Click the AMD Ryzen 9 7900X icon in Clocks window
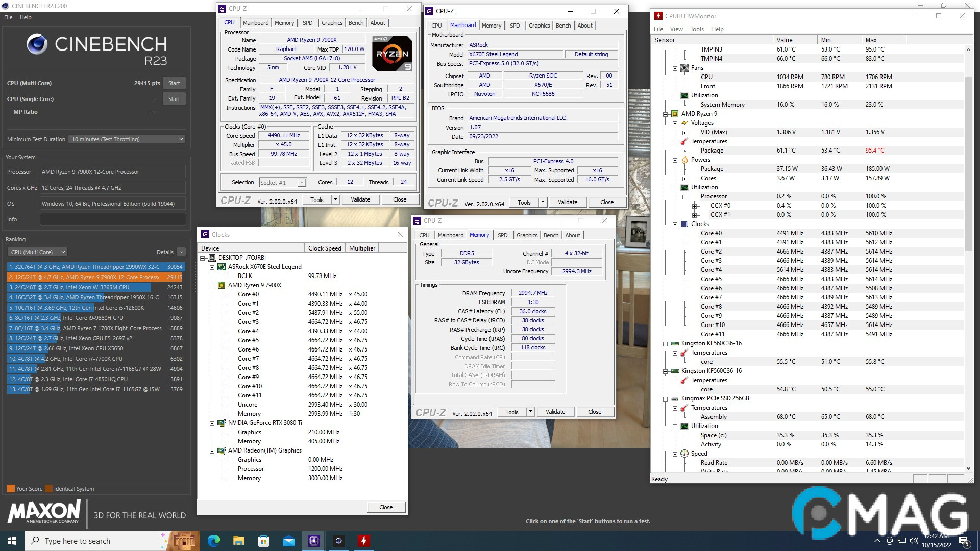 click(x=221, y=285)
